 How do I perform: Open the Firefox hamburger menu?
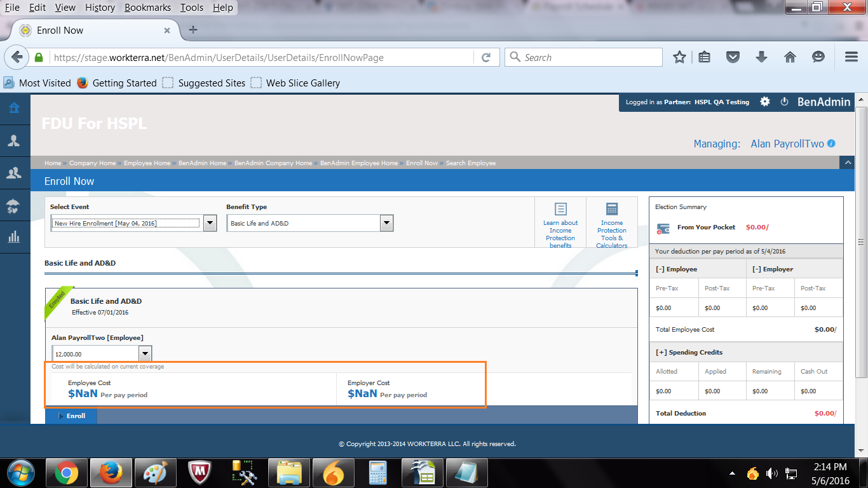[851, 57]
